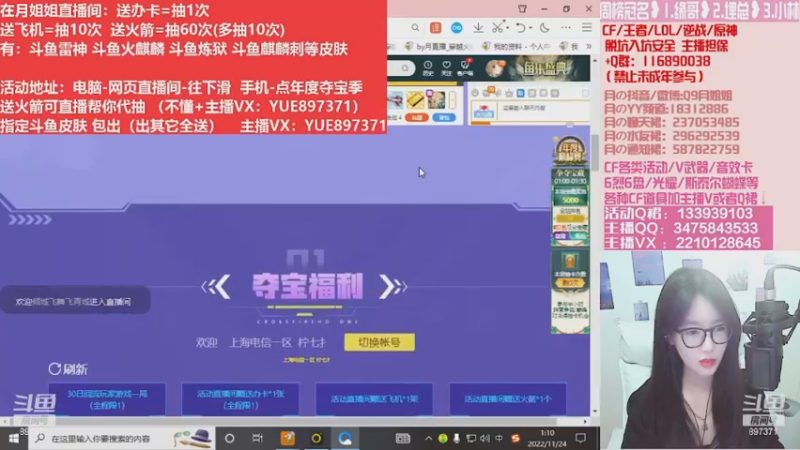Open the blue round extension icon
Image resolution: width=800 pixels, height=450 pixels.
click(x=457, y=28)
